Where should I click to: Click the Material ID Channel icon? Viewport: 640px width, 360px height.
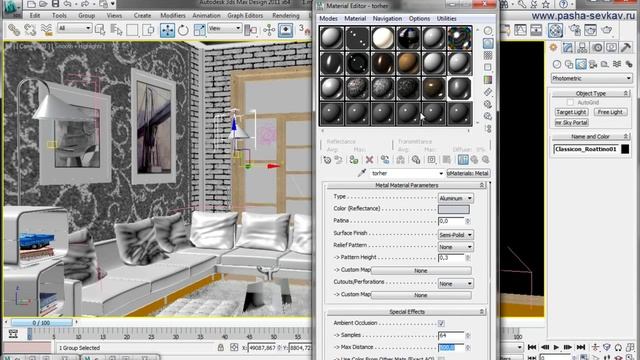click(x=431, y=160)
